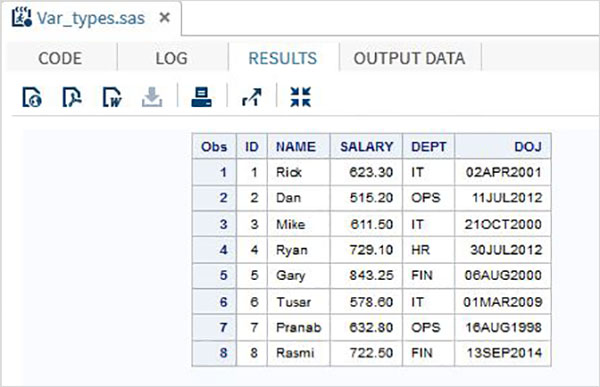
Task: Close the Var_types.sas tab
Action: coord(164,17)
